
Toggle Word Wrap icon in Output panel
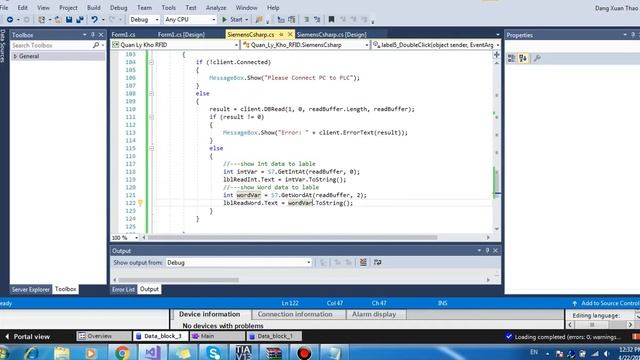pyautogui.click(x=378, y=262)
